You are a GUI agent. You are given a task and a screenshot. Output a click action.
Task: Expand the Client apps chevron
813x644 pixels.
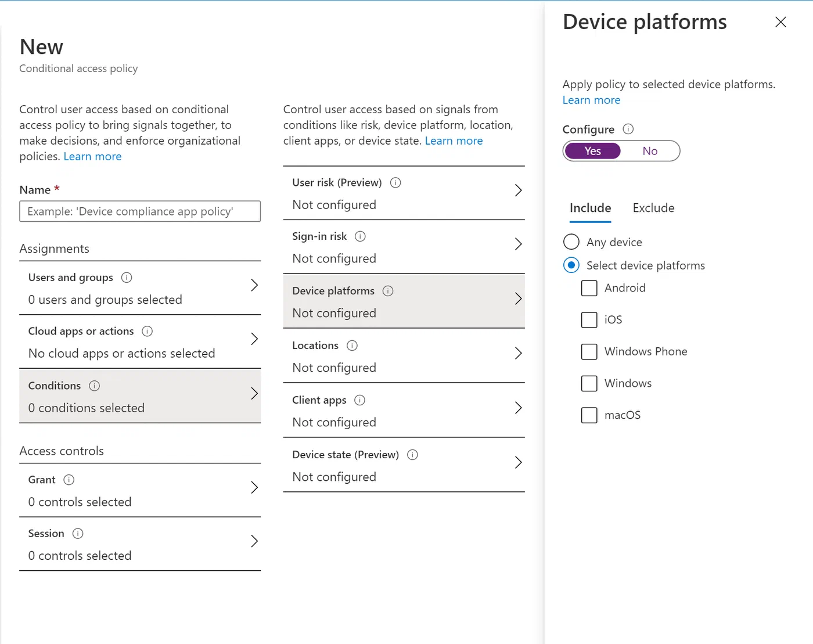point(519,408)
